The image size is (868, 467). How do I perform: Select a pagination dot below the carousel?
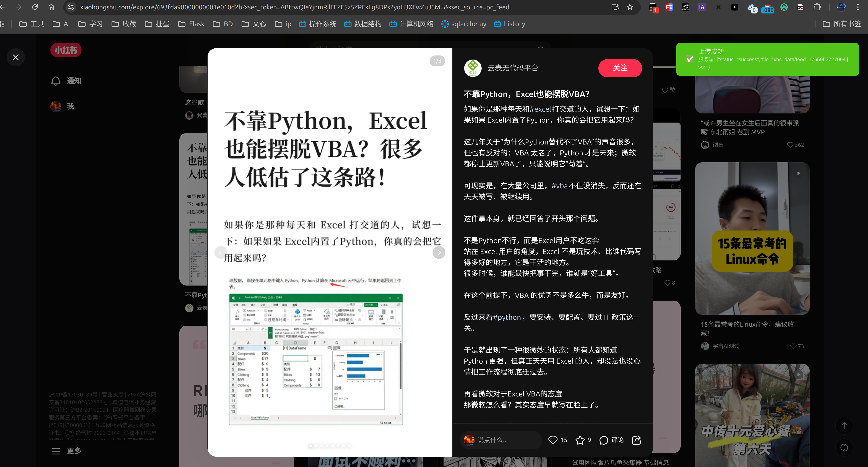[310, 445]
